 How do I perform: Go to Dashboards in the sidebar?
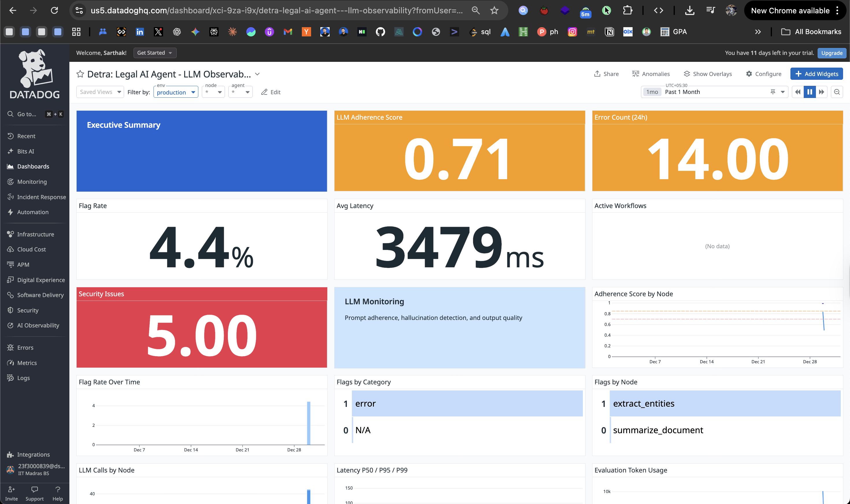tap(33, 166)
